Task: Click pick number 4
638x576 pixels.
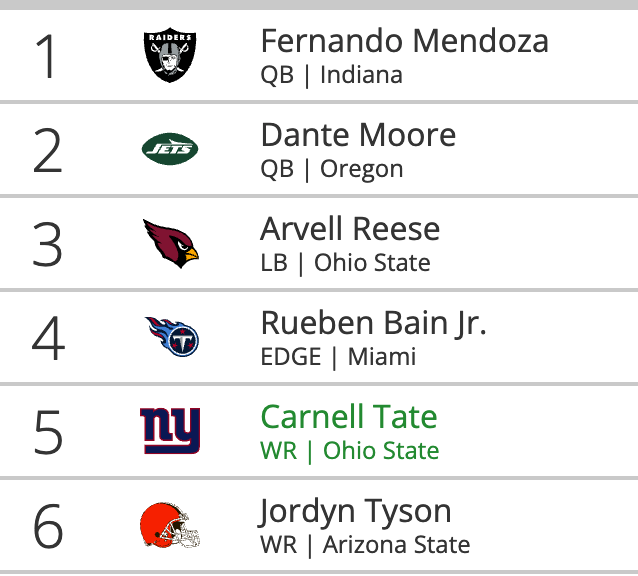Action: click(48, 339)
